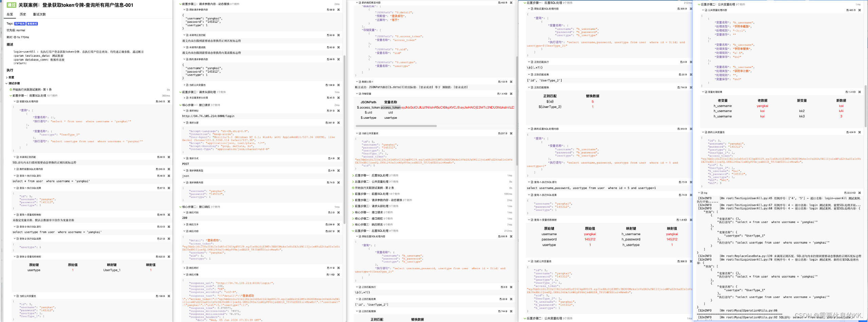The width and height of the screenshot is (868, 322).
Task: Open fullscreen for 新的响应断言内容 482 B
Action: click(511, 3)
